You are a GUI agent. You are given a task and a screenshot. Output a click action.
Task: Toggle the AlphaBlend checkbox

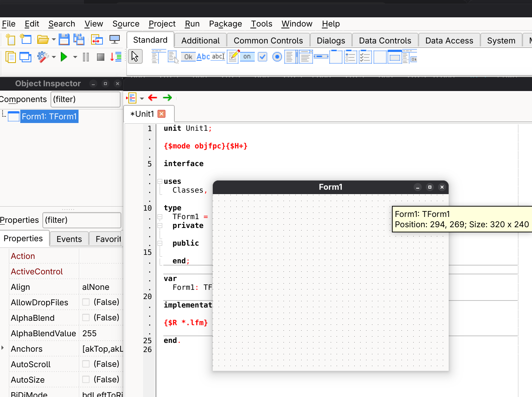point(86,317)
